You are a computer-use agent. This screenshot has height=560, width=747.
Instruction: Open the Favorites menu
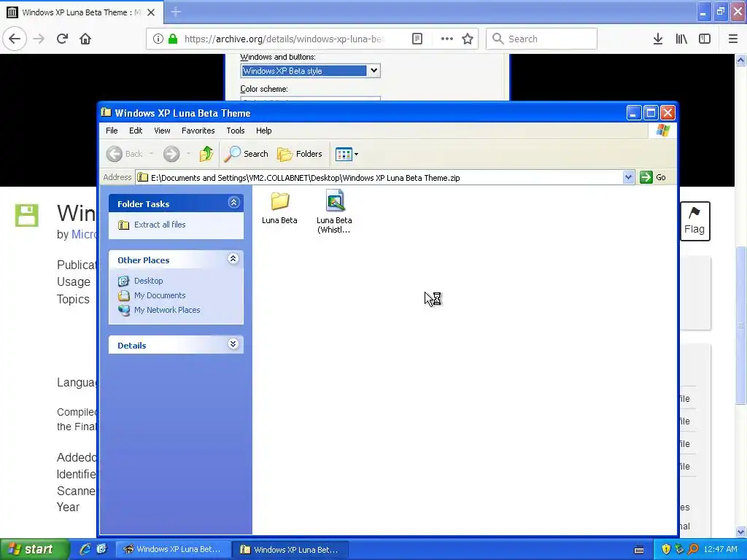pos(198,131)
